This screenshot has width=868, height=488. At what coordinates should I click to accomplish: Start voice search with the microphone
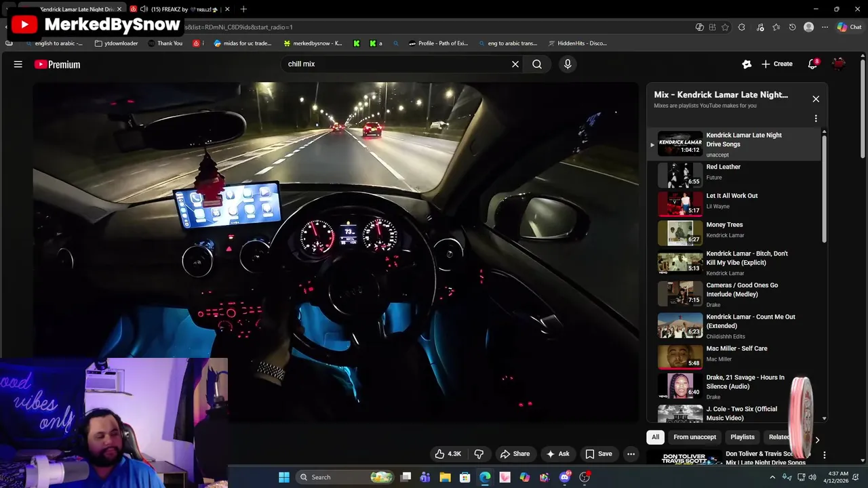click(x=568, y=64)
